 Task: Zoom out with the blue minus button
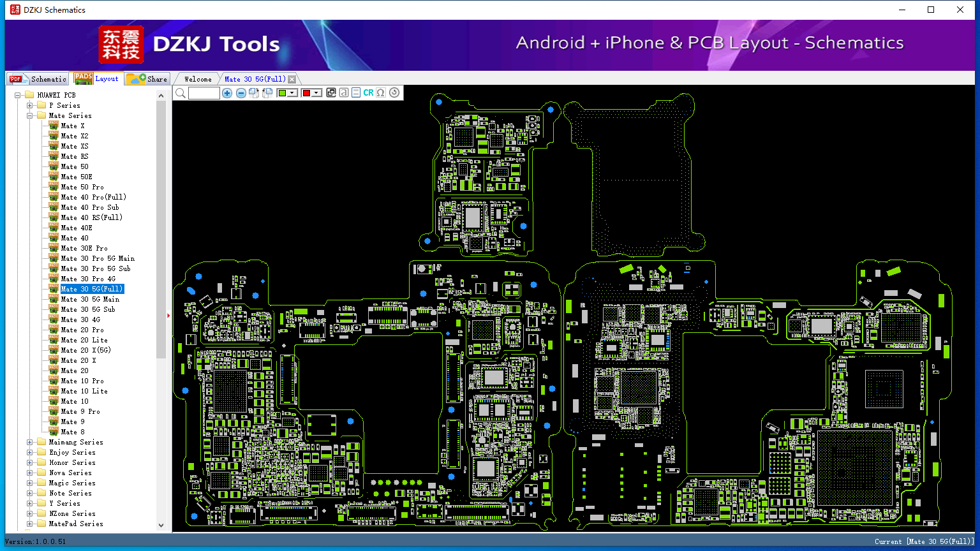[241, 93]
